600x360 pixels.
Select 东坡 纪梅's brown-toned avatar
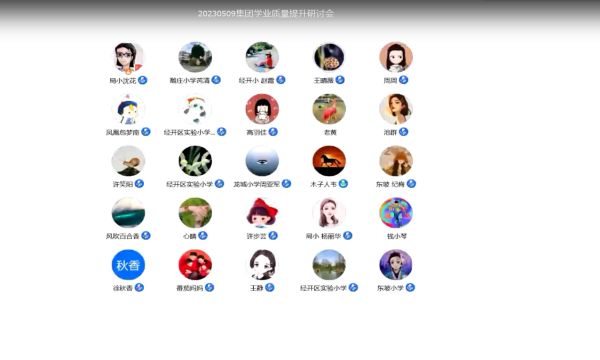coord(396,161)
